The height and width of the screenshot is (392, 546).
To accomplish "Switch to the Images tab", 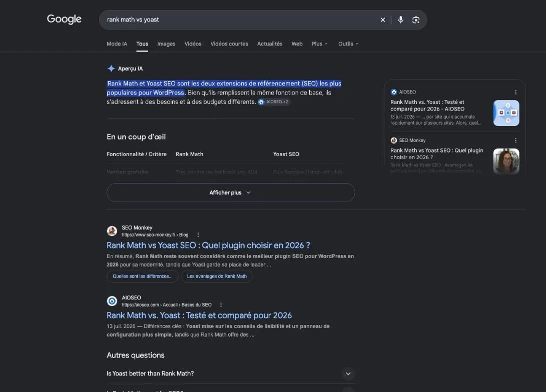I will [166, 44].
